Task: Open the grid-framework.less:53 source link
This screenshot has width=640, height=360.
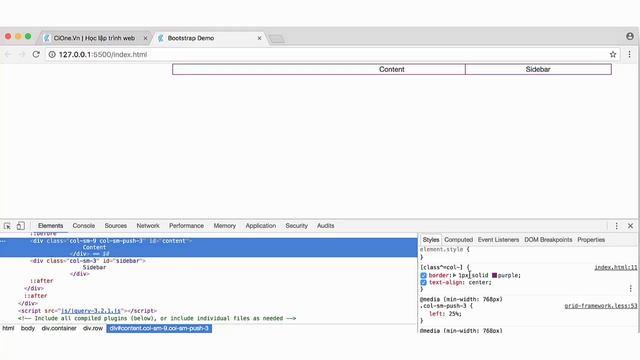Action: [x=601, y=306]
